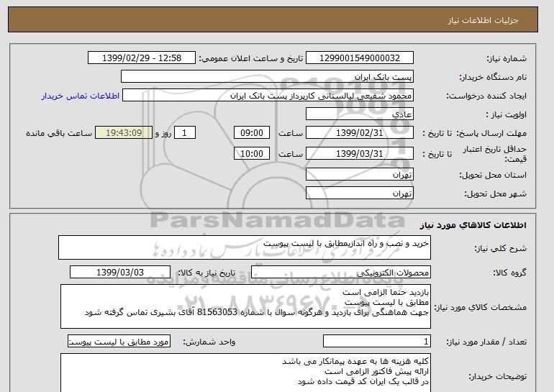The image size is (554, 392).
Task: Click the buyer notes text area
Action: [x=245, y=373]
